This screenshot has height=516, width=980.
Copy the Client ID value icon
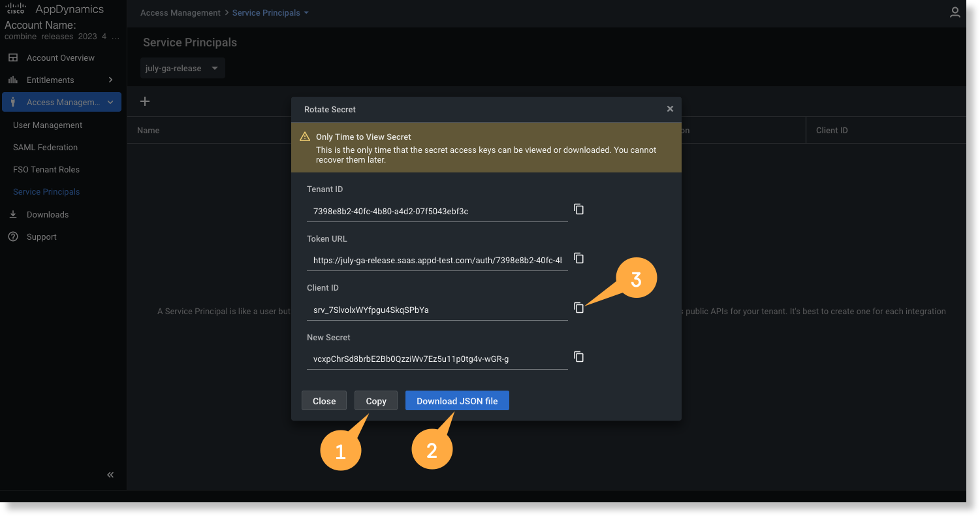coord(578,308)
